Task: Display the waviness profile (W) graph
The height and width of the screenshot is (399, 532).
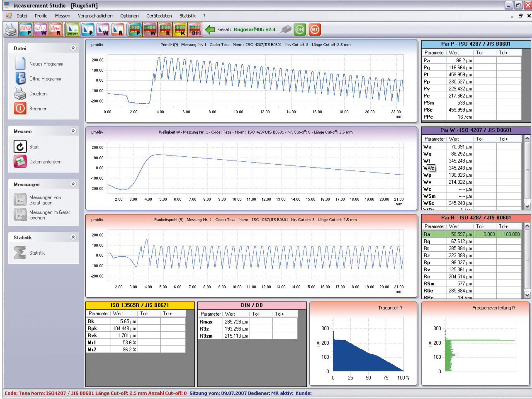Action: [x=40, y=29]
